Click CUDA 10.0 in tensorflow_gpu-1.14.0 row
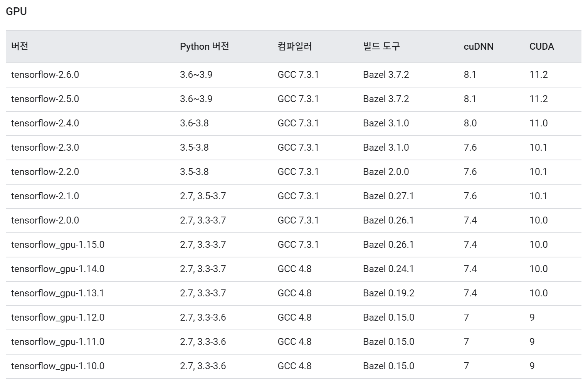588x380 pixels. pyautogui.click(x=539, y=269)
